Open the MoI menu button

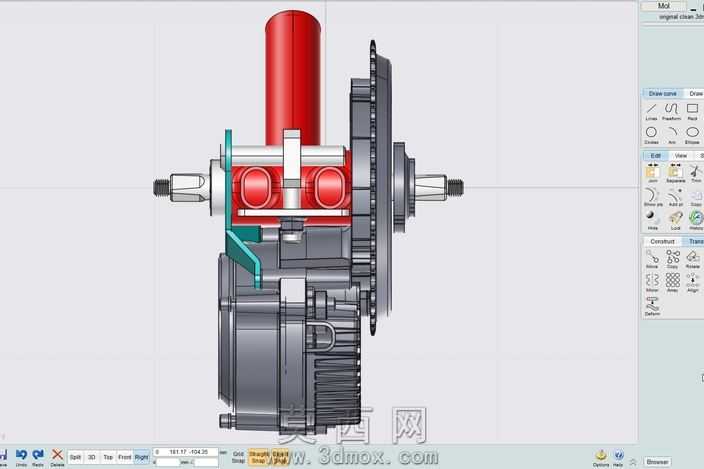[x=664, y=6]
